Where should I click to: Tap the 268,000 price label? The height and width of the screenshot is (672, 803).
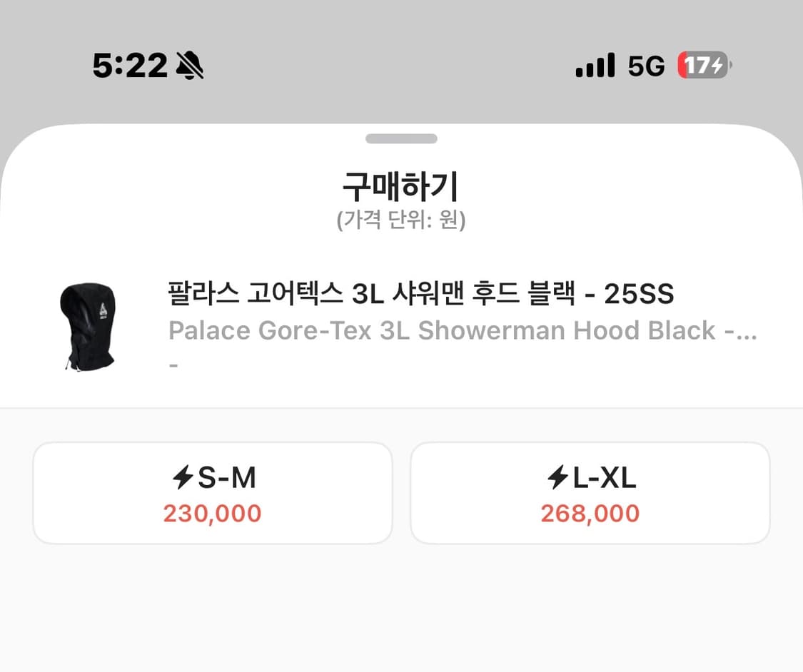click(x=591, y=513)
